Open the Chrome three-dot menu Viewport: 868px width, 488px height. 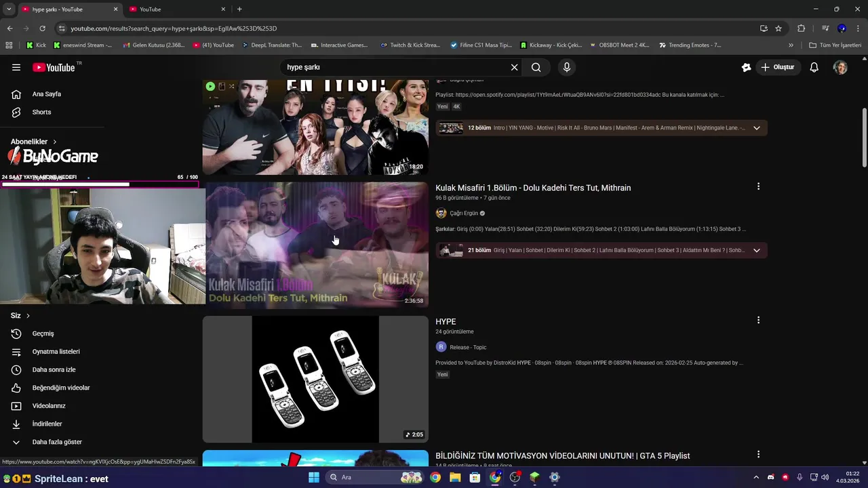[x=859, y=28]
